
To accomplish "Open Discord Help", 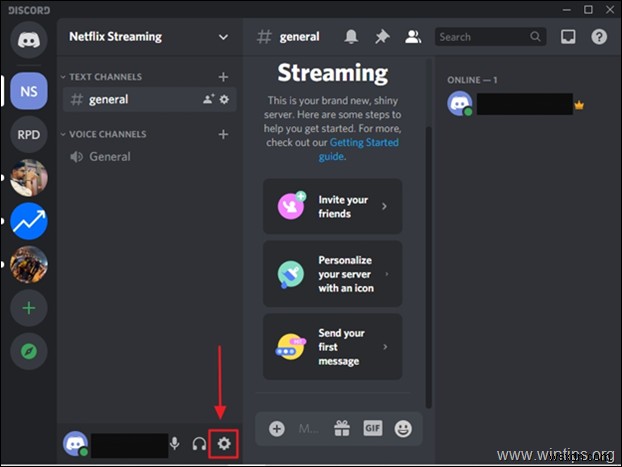I will (x=599, y=37).
